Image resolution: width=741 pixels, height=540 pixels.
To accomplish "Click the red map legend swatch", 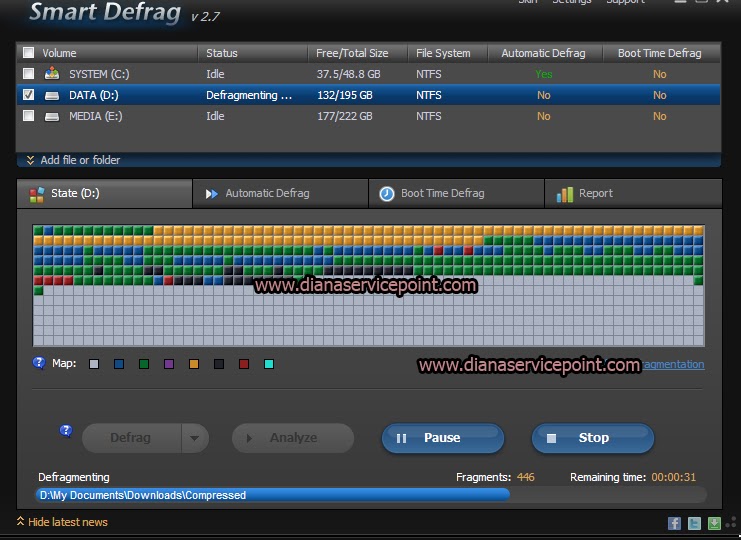I will tap(244, 364).
